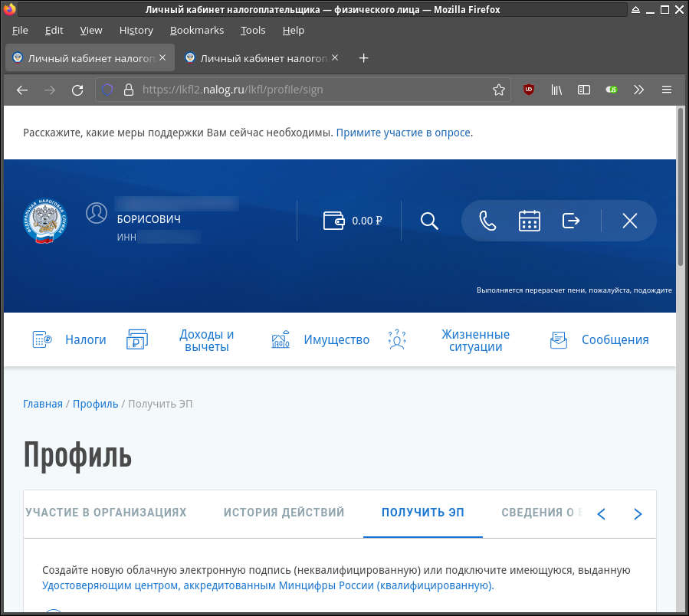689x616 pixels.
Task: Toggle the sidebar view icon
Action: pyautogui.click(x=583, y=90)
